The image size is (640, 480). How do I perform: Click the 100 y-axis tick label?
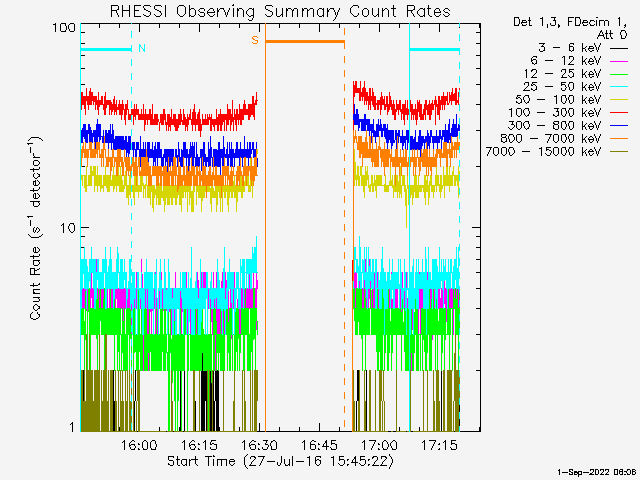pyautogui.click(x=64, y=28)
